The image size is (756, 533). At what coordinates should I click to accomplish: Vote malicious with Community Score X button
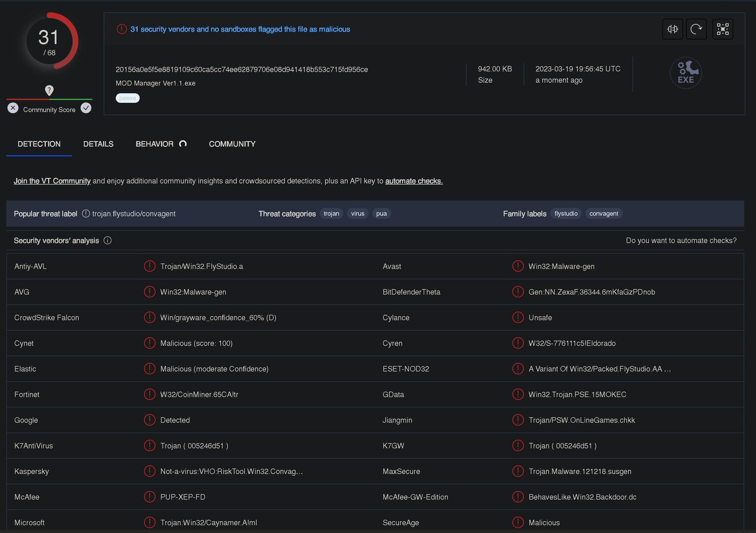click(x=13, y=108)
